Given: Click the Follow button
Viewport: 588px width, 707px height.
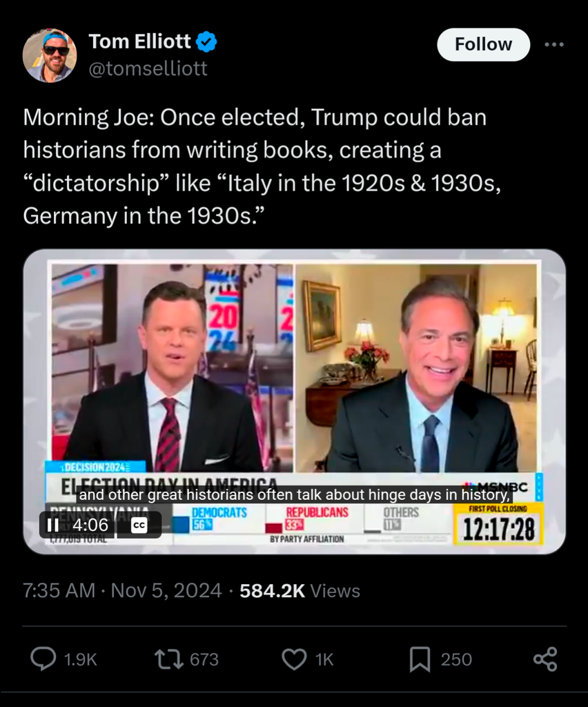Looking at the screenshot, I should pos(483,45).
